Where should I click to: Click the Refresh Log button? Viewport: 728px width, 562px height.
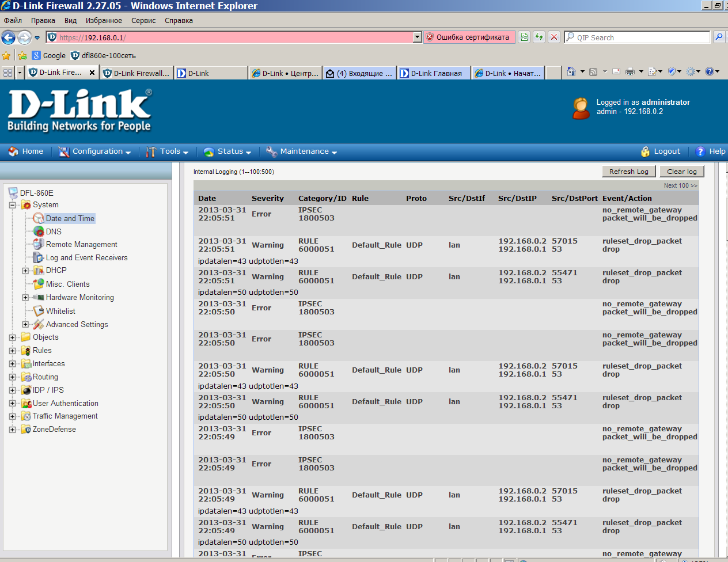tap(629, 171)
